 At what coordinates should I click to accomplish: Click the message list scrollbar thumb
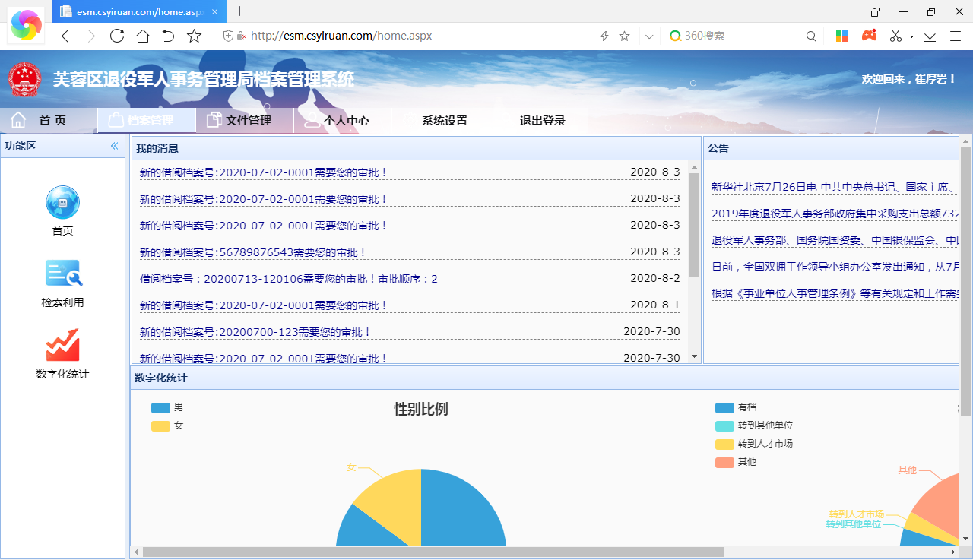click(694, 225)
